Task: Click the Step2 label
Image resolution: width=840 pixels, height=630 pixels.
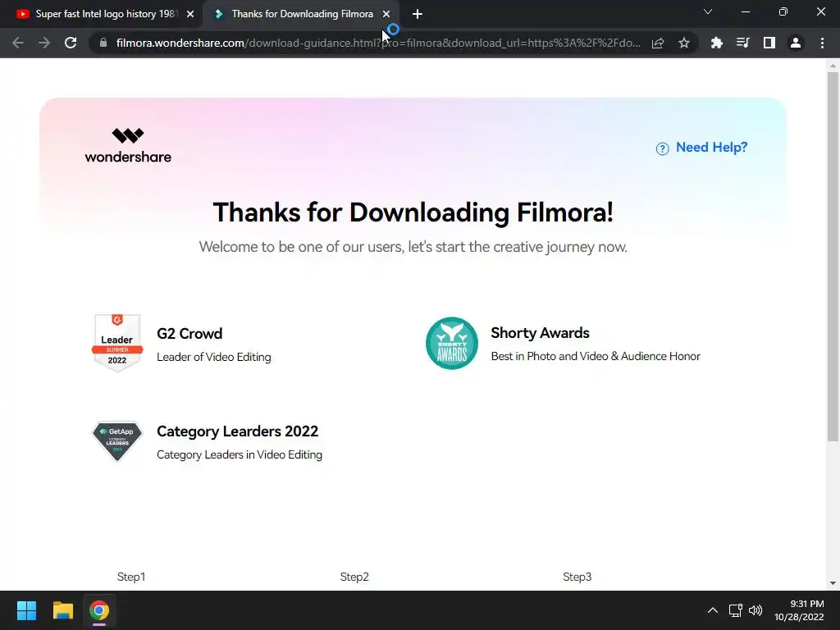Action: [x=354, y=577]
